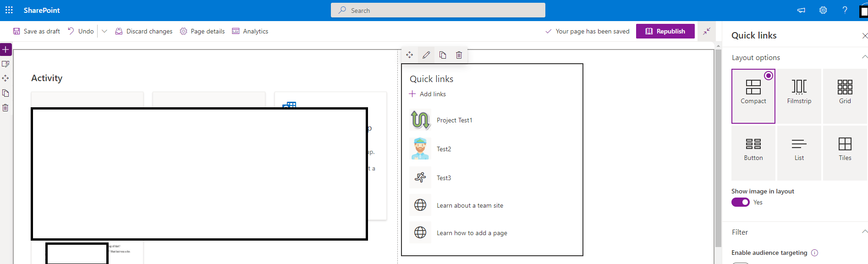Edit section icon in left rail
Viewport: 868px width, 264px height.
5,64
